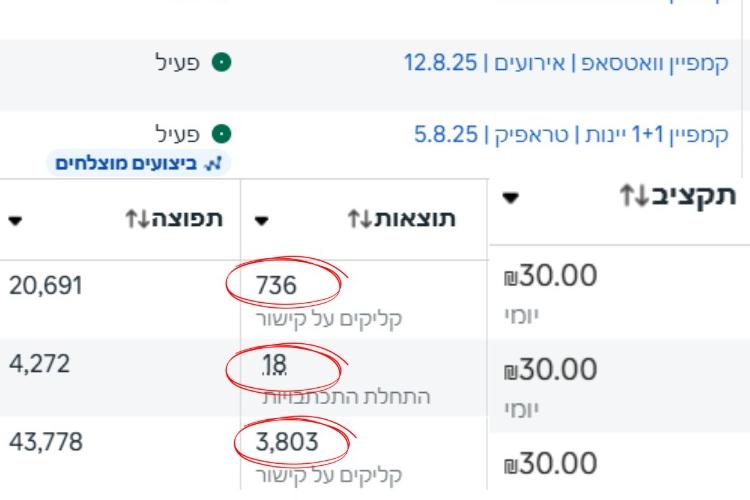Open the תוצאות column dropdown arrow
Viewport: 750px width, 500px height.
point(262,220)
